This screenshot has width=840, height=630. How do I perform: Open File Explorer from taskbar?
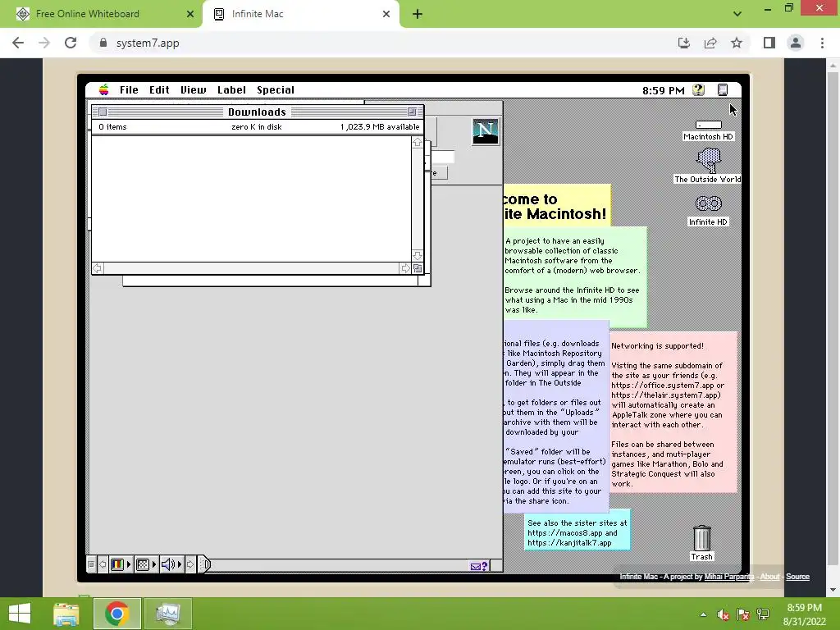pyautogui.click(x=66, y=614)
